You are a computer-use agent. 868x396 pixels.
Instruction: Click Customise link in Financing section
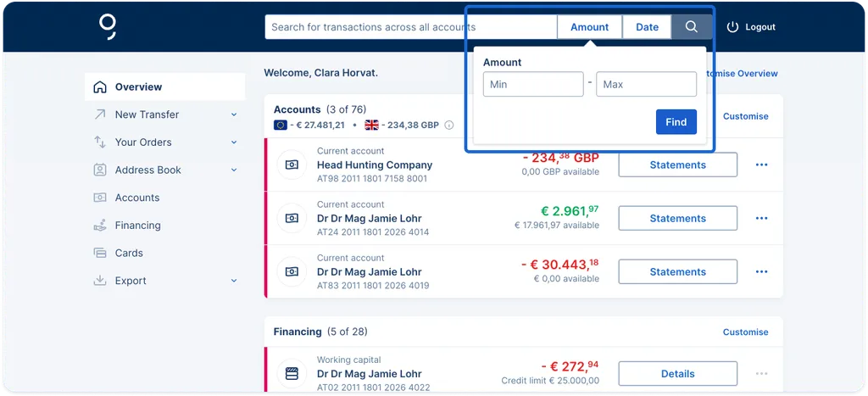coord(745,332)
